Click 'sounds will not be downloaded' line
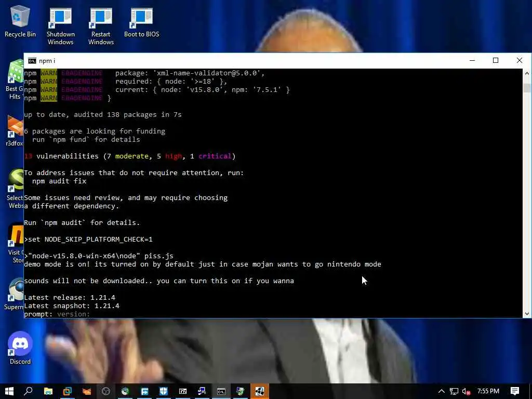The width and height of the screenshot is (532, 399). point(159,281)
